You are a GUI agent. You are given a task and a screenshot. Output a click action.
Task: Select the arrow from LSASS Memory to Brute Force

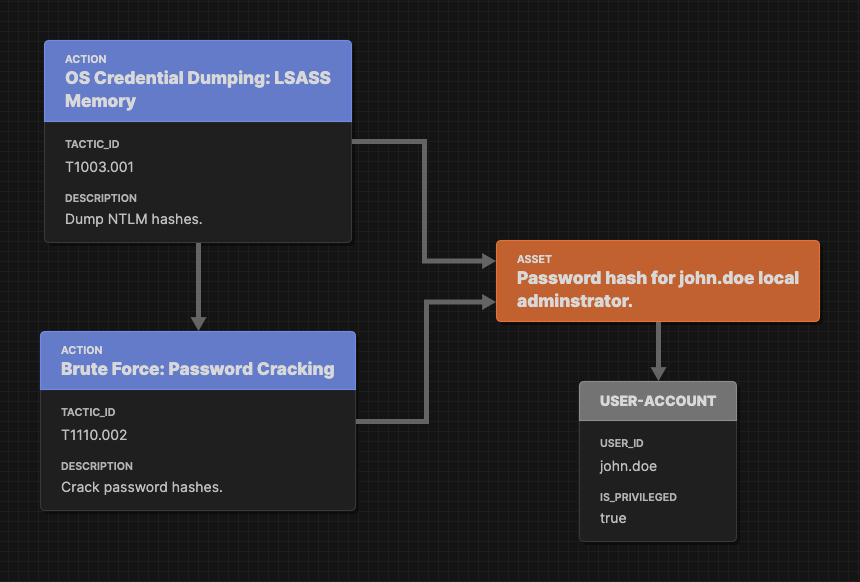pyautogui.click(x=198, y=286)
